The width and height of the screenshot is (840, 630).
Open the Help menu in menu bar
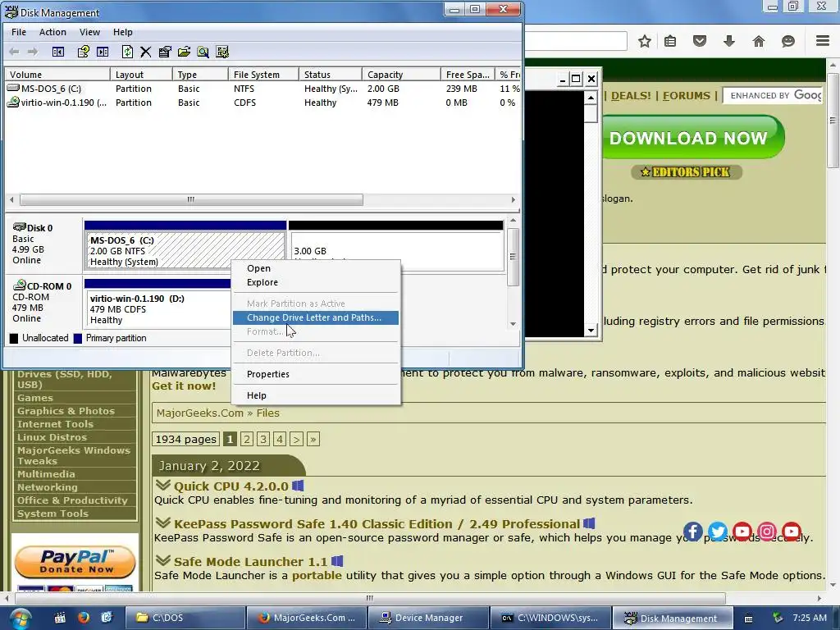123,32
